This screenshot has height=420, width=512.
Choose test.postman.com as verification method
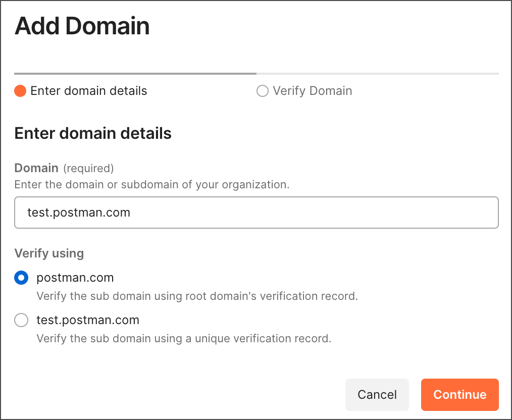[x=21, y=320]
